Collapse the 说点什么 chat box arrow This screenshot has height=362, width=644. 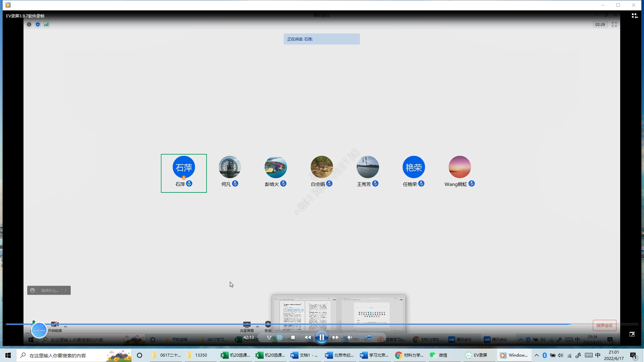coord(66,290)
